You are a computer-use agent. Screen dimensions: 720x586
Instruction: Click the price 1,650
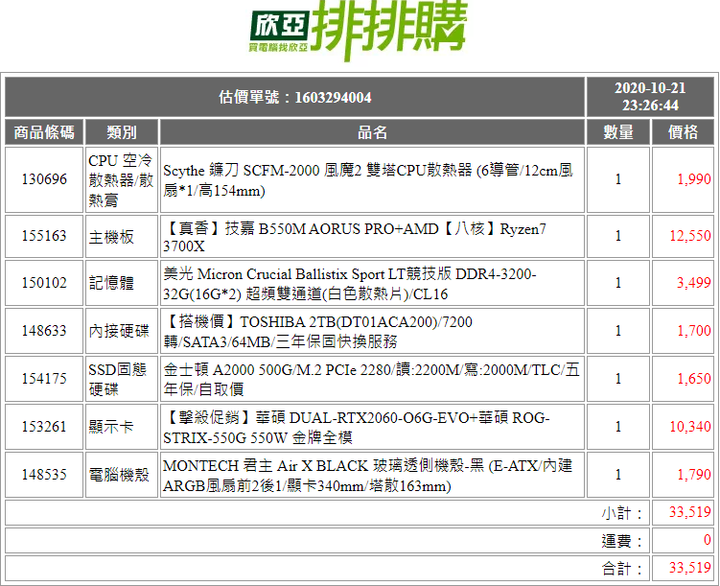point(694,378)
